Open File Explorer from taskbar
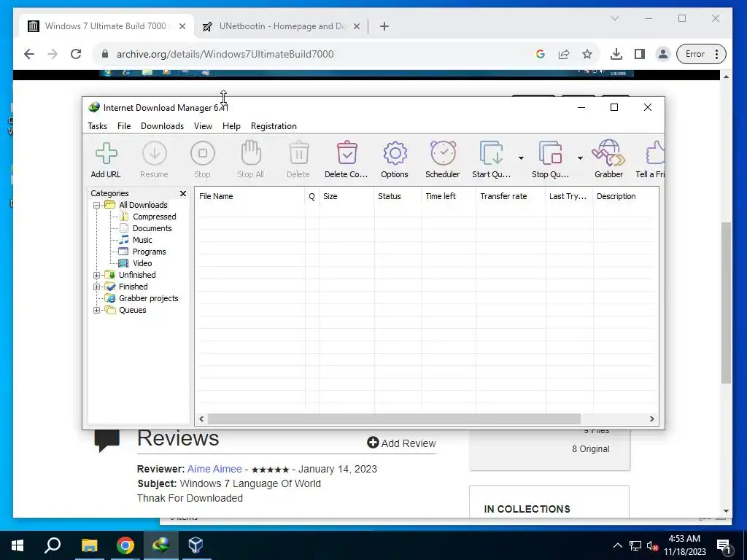The image size is (747, 560). pos(89,545)
